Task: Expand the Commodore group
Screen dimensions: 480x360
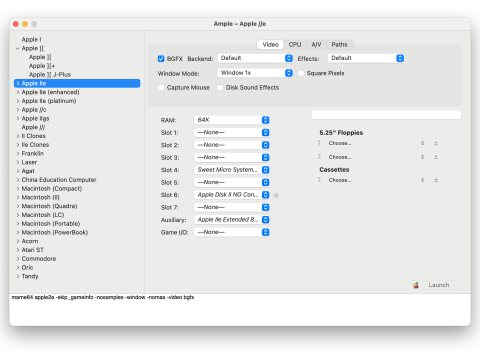Action: (18, 259)
